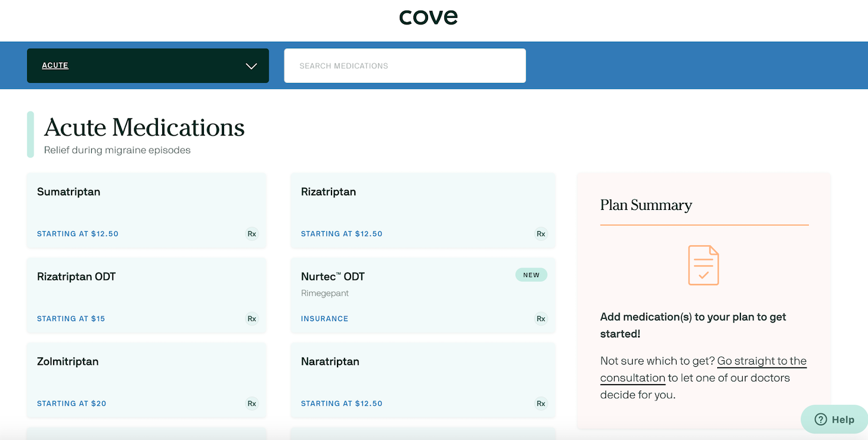Click Sumatriptan's Starting at $12.50 price text
Image resolution: width=868 pixels, height=440 pixels.
pyautogui.click(x=77, y=234)
